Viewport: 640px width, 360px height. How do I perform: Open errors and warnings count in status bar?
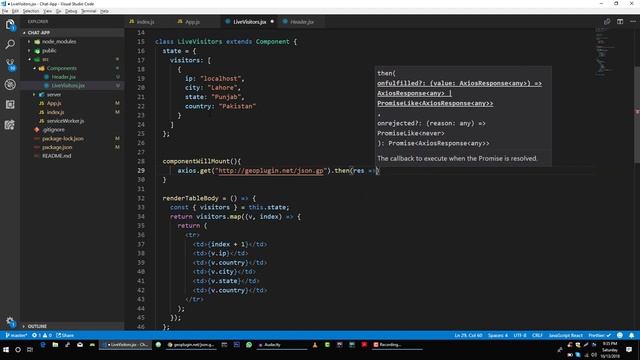coord(42,335)
